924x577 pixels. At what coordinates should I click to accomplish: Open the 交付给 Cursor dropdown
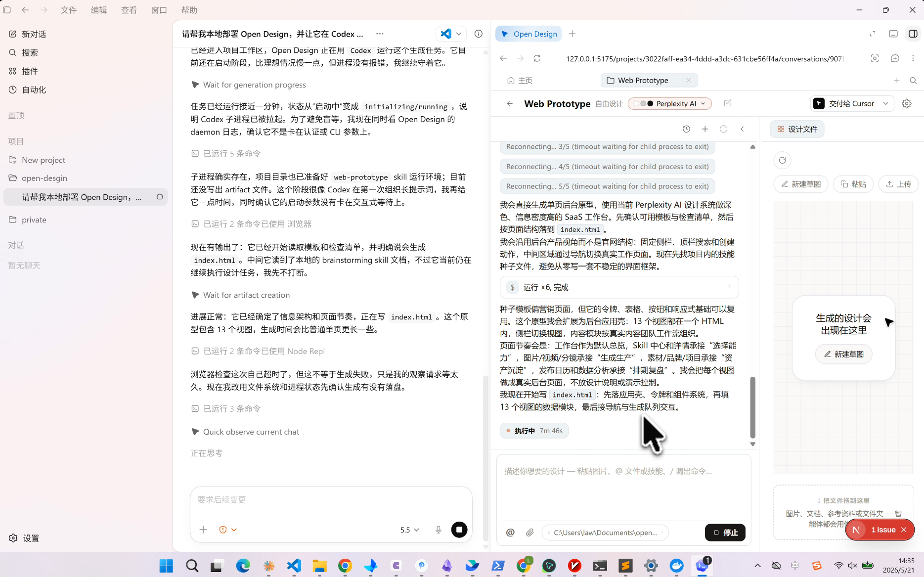852,103
